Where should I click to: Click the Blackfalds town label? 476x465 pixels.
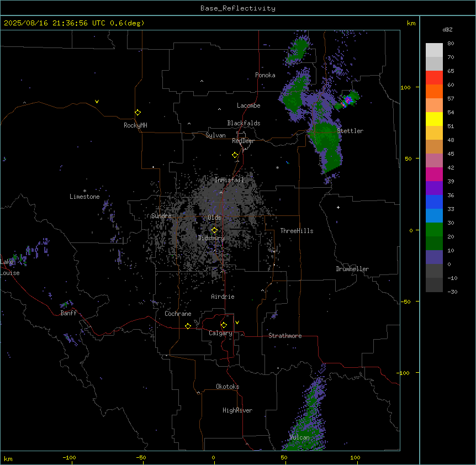pyautogui.click(x=244, y=123)
